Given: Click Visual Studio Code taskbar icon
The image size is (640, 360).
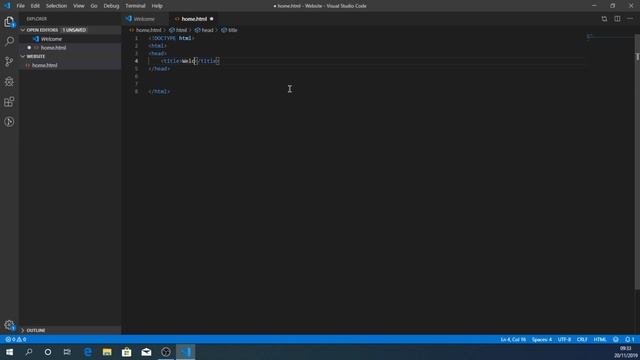Looking at the screenshot, I should (186, 352).
